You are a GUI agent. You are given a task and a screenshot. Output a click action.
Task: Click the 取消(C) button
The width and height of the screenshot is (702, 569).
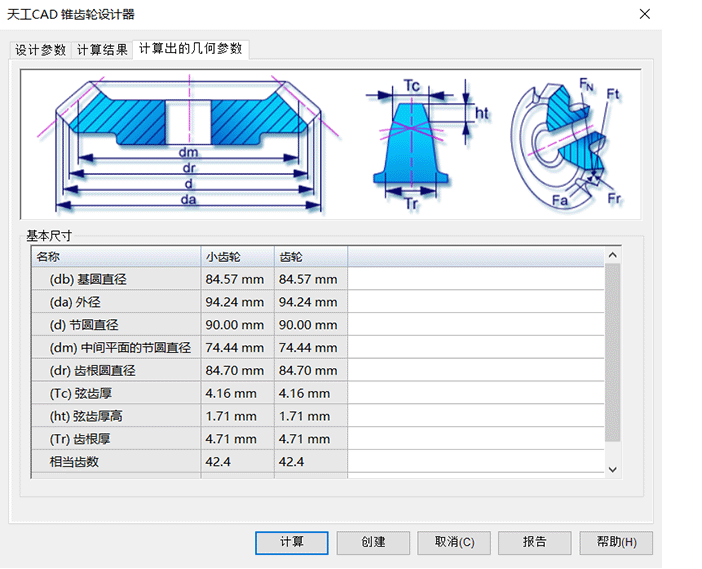point(454,543)
